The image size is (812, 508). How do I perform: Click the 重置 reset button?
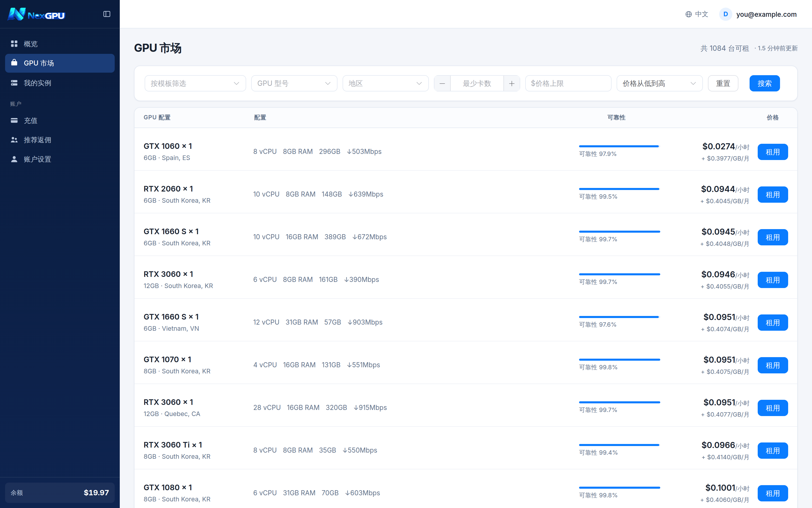tap(723, 83)
